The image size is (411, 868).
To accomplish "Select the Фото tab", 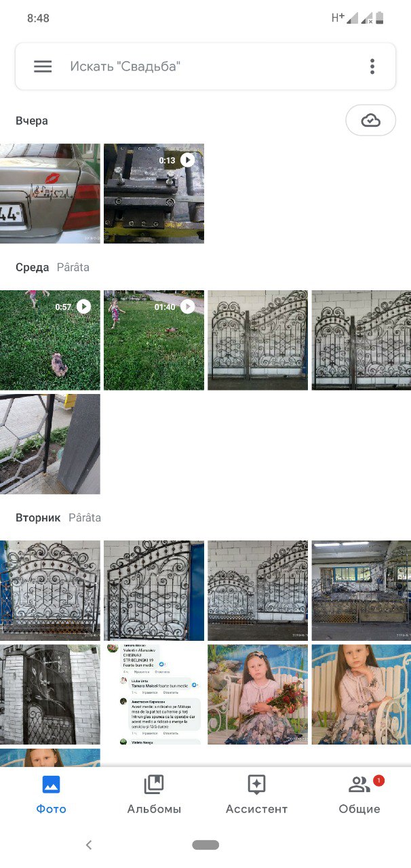I will [52, 795].
